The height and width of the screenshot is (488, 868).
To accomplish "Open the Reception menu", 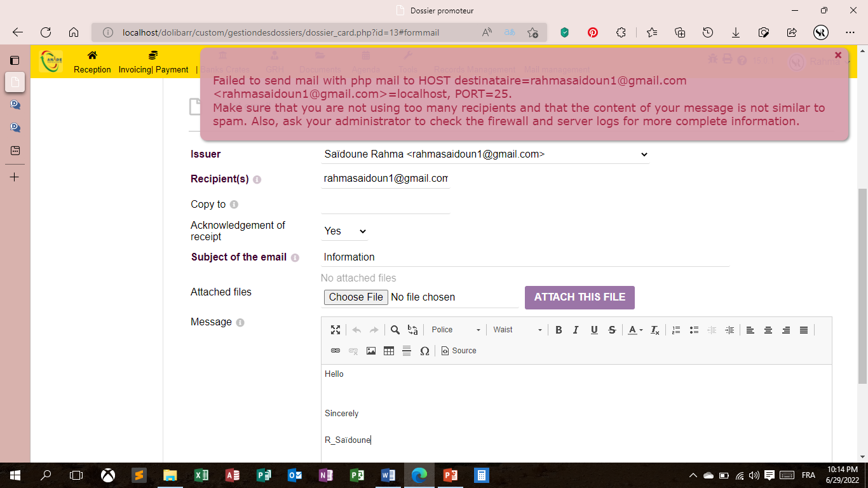I will tap(92, 62).
